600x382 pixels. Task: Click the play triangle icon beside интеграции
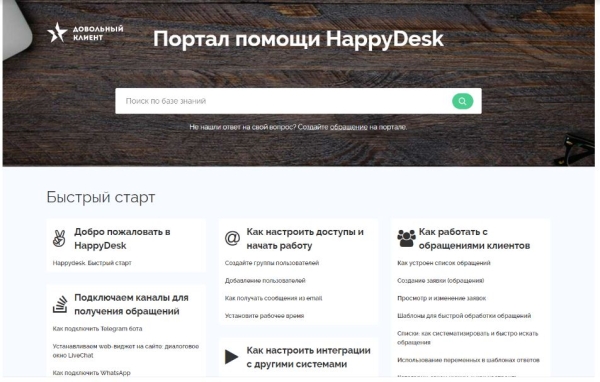232,357
